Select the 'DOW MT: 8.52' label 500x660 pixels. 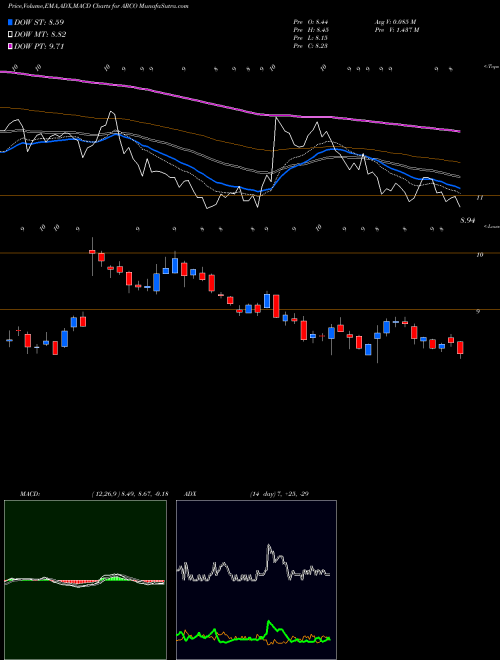pos(40,35)
